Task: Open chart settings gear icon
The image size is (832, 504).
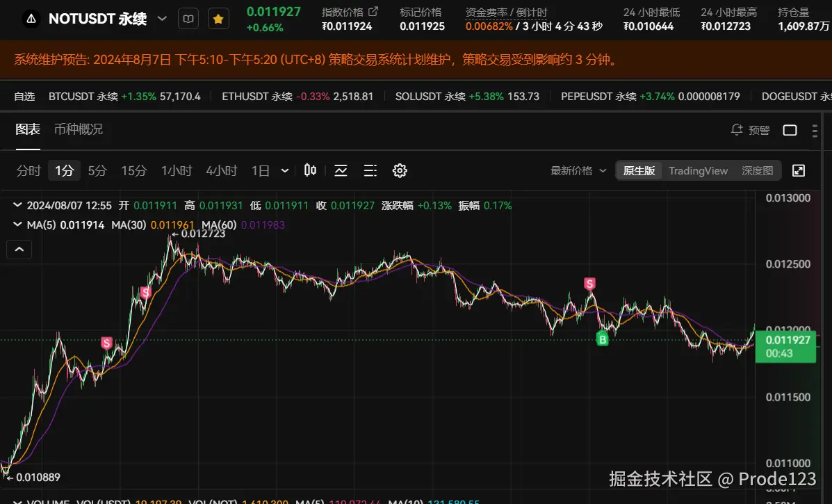Action: pyautogui.click(x=400, y=170)
